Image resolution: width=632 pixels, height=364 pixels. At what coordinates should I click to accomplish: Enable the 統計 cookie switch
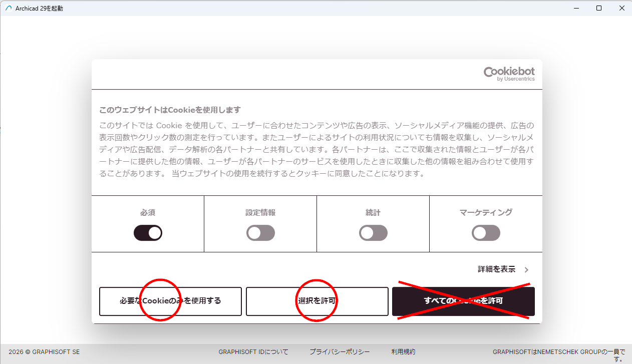(x=373, y=233)
